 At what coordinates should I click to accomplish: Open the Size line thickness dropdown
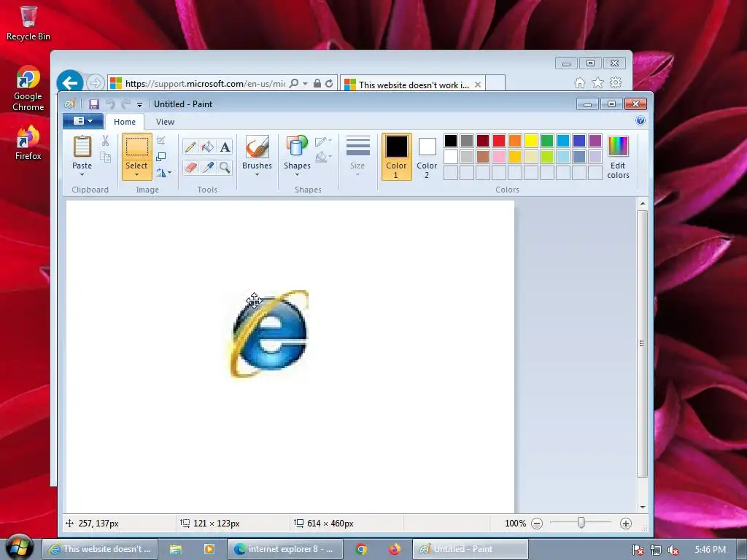click(357, 156)
